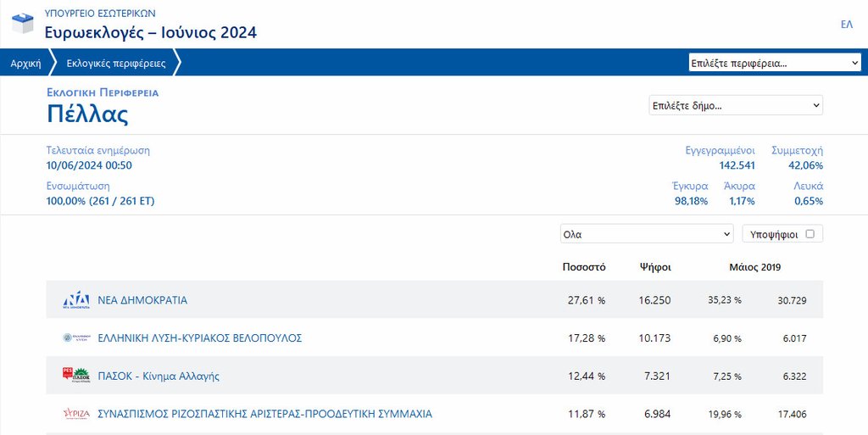Image resolution: width=868 pixels, height=435 pixels.
Task: Click Elliniki Lysi 2019 percentage 6,90 %
Action: coord(726,338)
